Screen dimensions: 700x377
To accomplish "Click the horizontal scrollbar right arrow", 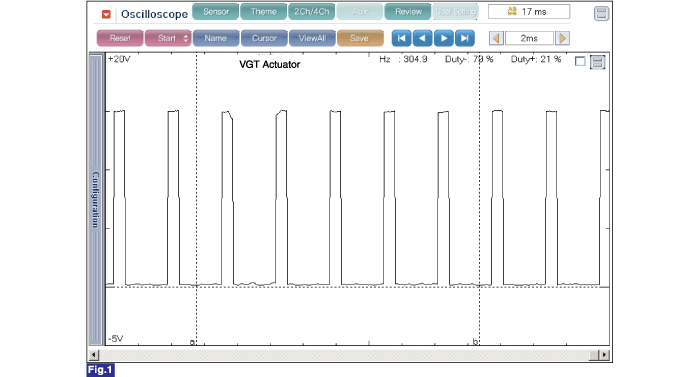I will click(x=604, y=355).
